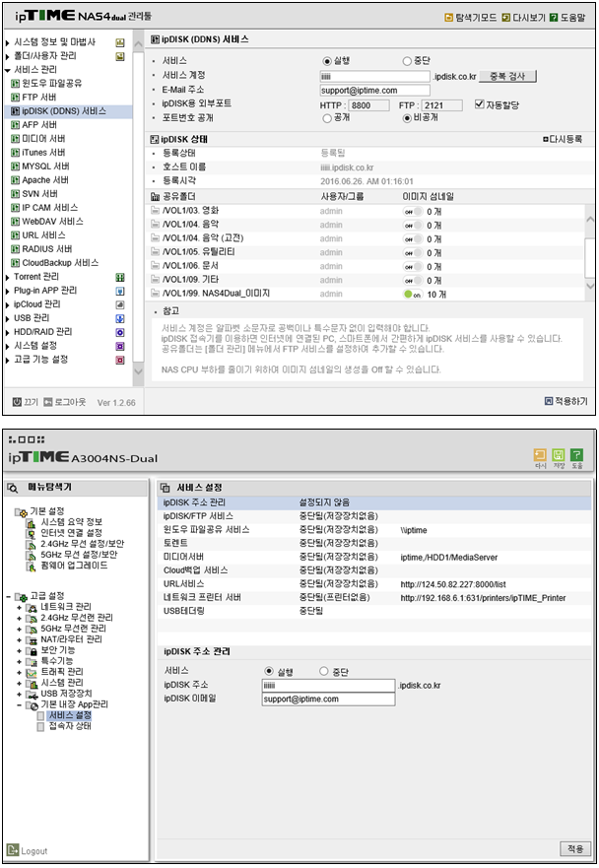Click the 다시 icon in A3004NS-Dual header

(x=540, y=454)
